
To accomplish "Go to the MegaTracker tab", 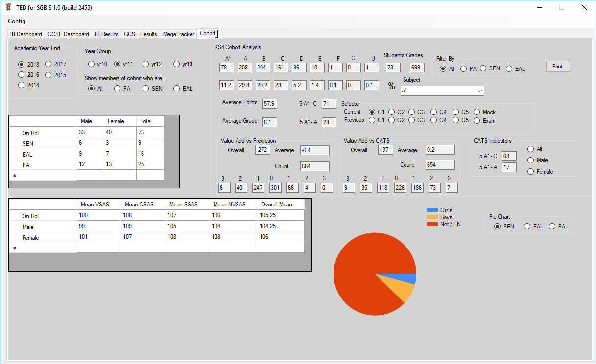I will click(178, 34).
